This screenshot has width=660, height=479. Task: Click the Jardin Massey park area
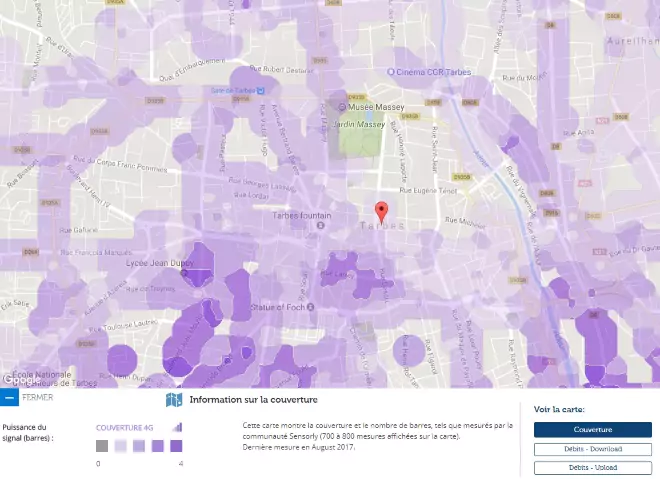359,138
